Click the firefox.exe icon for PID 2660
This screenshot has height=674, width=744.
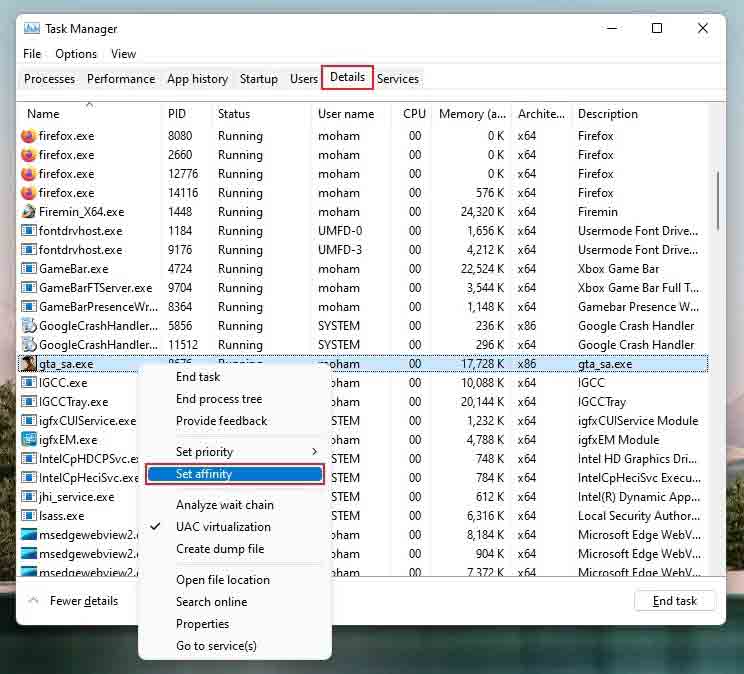[28, 155]
